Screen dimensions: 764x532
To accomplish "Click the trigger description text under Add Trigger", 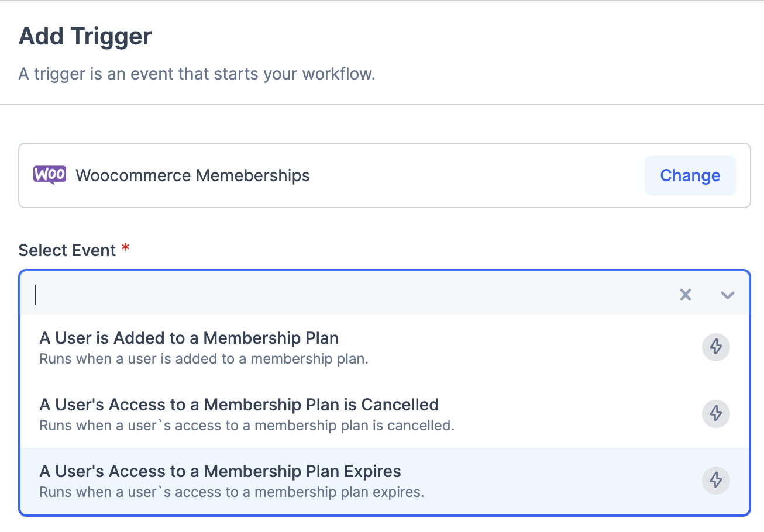I will pos(197,74).
